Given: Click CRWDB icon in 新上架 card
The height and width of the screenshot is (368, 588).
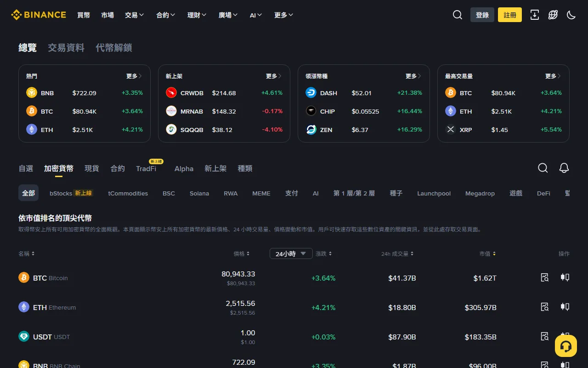Looking at the screenshot, I should (171, 92).
